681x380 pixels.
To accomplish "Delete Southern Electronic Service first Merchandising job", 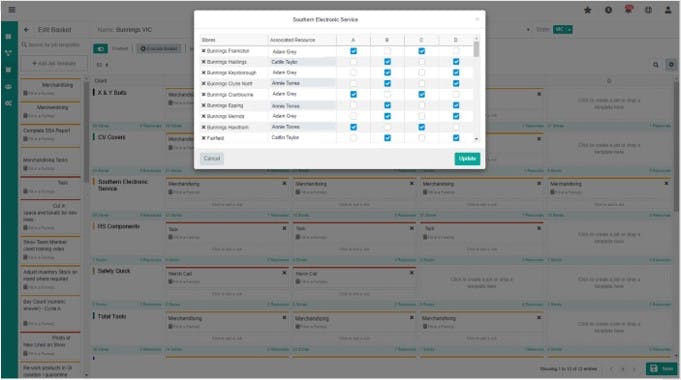I will coord(284,184).
